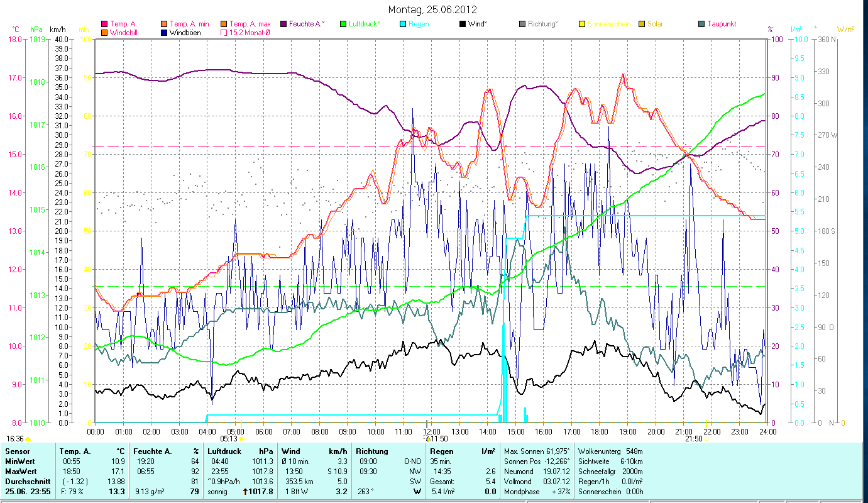Click the maximum temperature value 17.1

click(x=119, y=472)
